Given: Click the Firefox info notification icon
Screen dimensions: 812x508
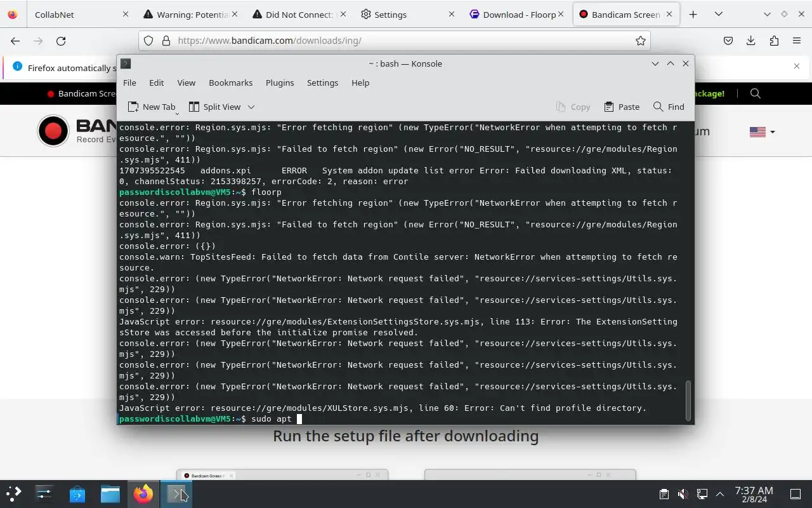Looking at the screenshot, I should coord(17,67).
